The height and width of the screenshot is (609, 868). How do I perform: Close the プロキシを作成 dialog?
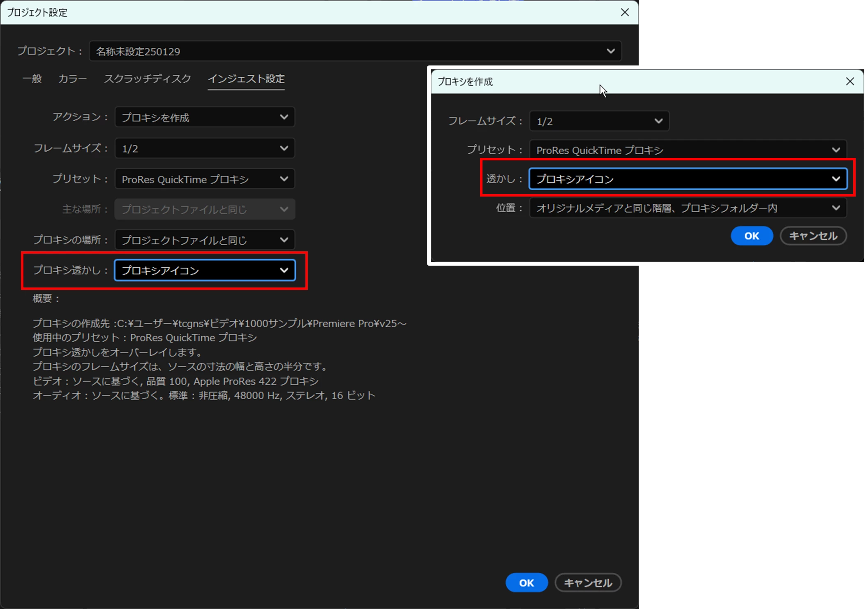coord(850,81)
